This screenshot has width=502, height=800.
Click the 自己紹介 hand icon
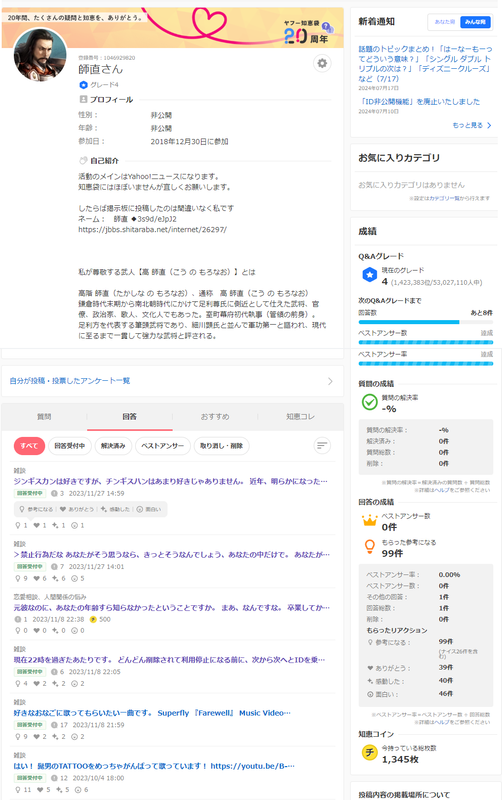point(83,160)
